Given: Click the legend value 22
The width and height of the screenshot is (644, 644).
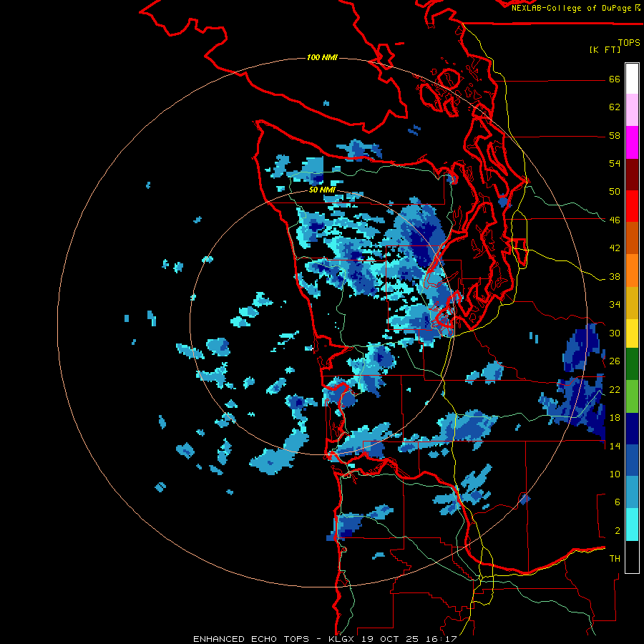Looking at the screenshot, I should click(615, 389).
